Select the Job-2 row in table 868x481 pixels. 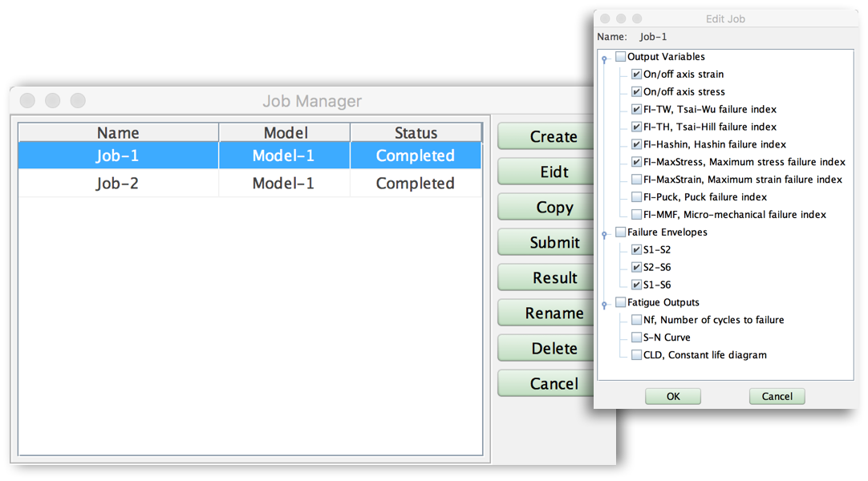249,184
